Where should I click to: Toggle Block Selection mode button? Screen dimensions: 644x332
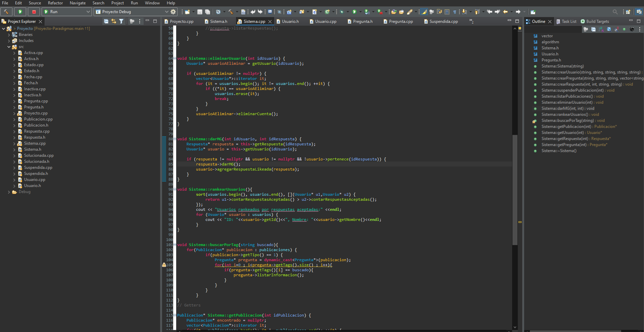click(447, 12)
